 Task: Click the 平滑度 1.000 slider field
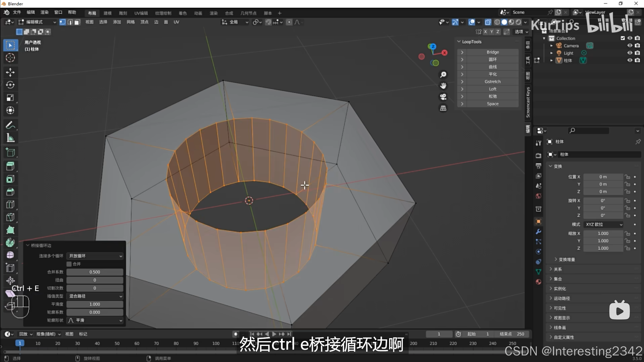click(95, 304)
